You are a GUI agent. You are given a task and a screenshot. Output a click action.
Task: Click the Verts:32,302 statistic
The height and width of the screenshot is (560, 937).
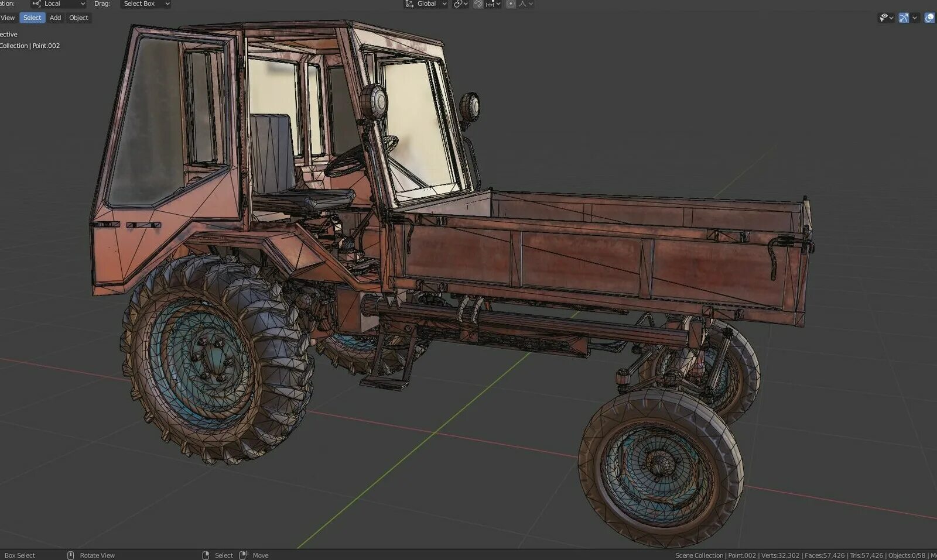(780, 555)
